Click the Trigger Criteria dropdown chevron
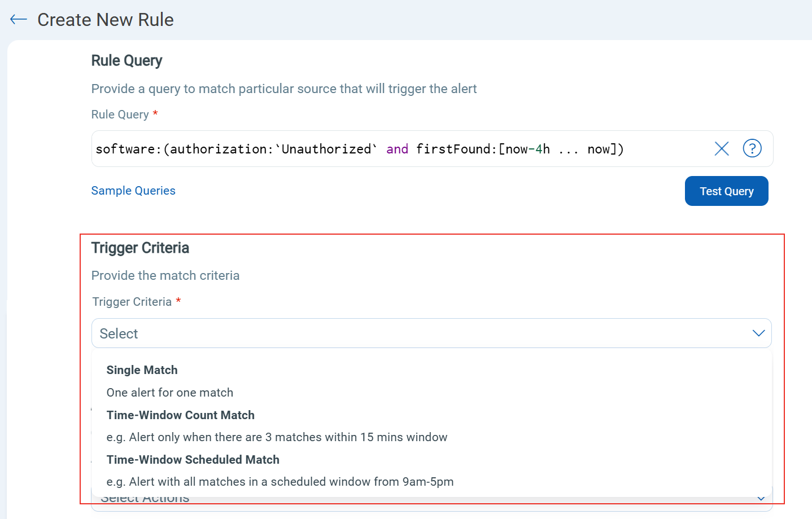Image resolution: width=812 pixels, height=519 pixels. [758, 333]
